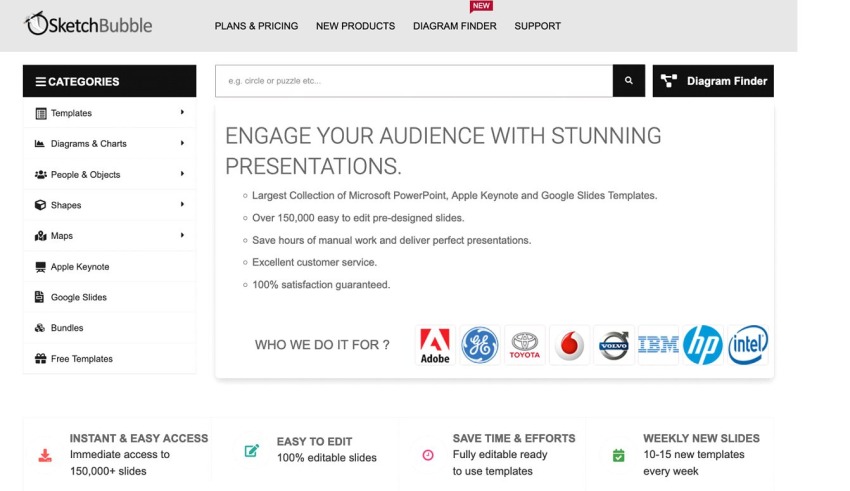Expand the Diagrams & Charts submenu arrow
The height and width of the screenshot is (491, 850).
coord(182,143)
